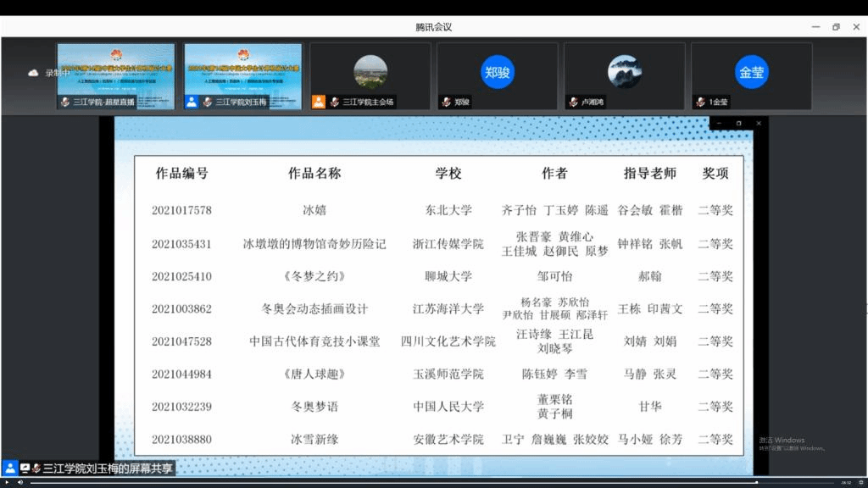Toggle fullscreen using the bottom-right player icon
The width and height of the screenshot is (868, 488).
[858, 482]
